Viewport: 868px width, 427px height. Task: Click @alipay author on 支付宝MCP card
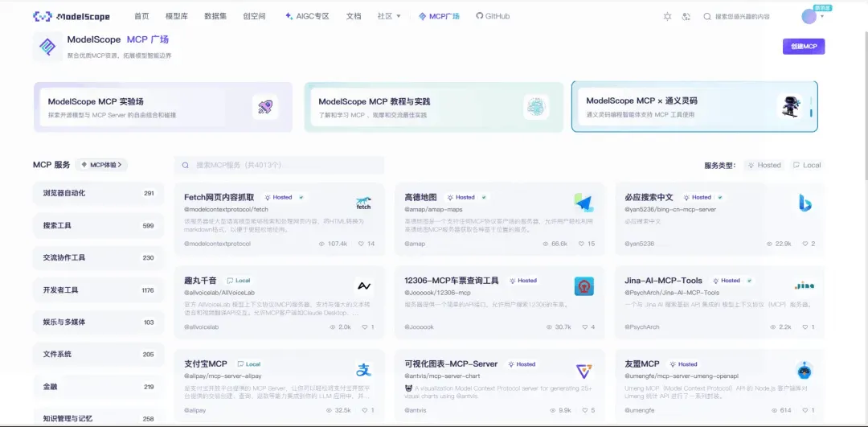(195, 410)
